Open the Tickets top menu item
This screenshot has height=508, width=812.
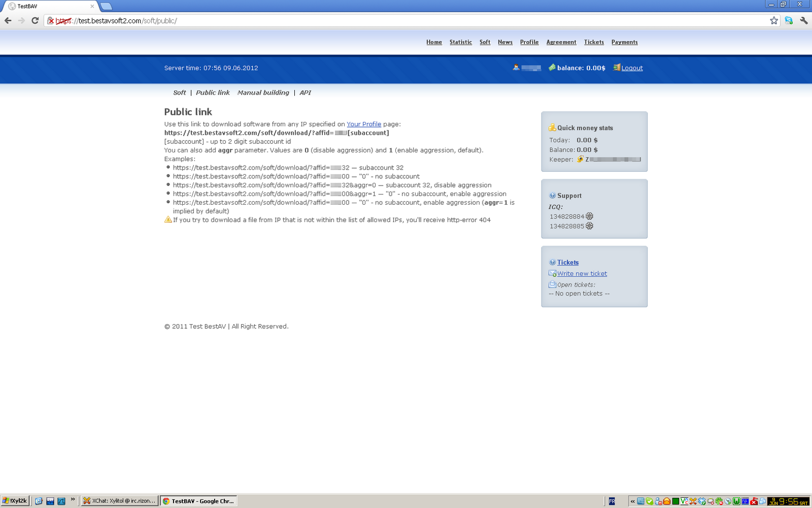594,42
